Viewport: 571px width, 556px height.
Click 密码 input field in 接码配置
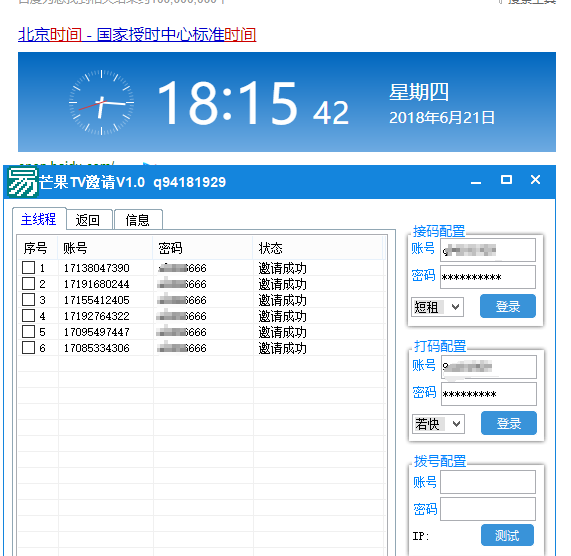pos(488,277)
